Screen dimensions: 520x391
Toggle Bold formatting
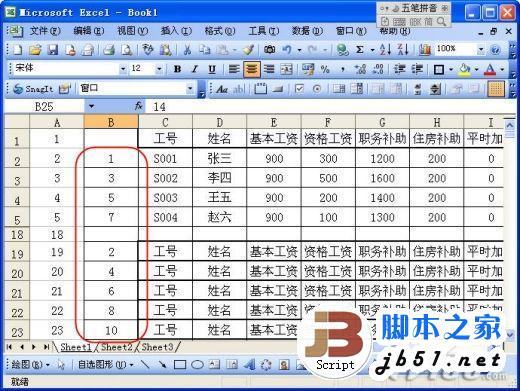coord(178,69)
